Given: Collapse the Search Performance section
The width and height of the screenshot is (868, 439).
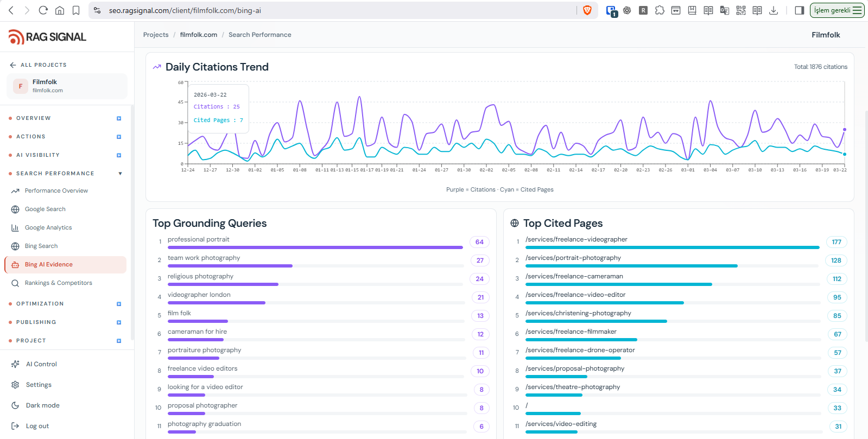Looking at the screenshot, I should 65,173.
